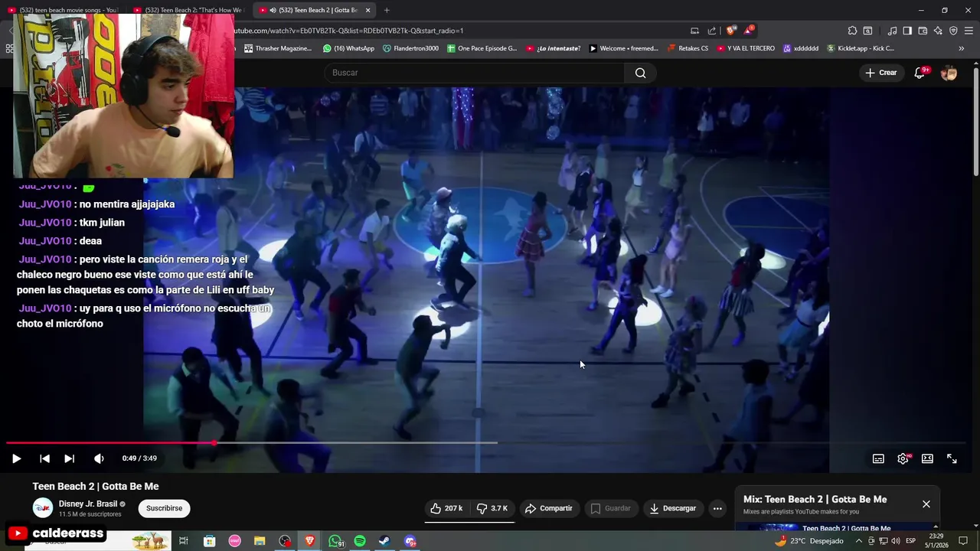Viewport: 980px width, 551px height.
Task: Open Thrasher Magazine bookmark
Action: pos(278,48)
